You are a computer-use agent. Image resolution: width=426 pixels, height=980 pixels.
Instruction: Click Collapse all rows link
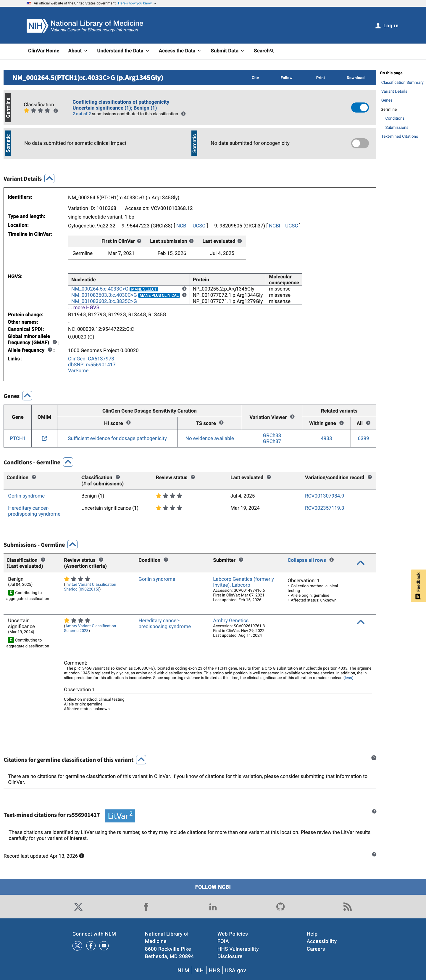pos(307,560)
